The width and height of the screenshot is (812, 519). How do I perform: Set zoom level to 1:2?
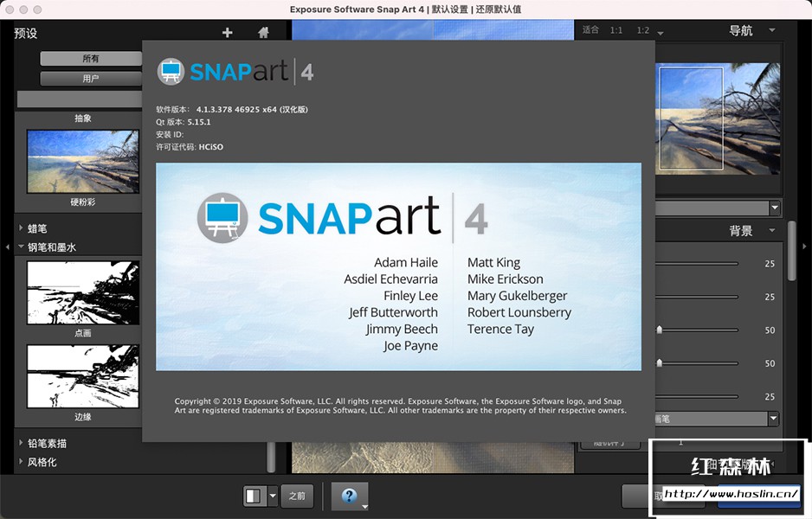[x=642, y=30]
